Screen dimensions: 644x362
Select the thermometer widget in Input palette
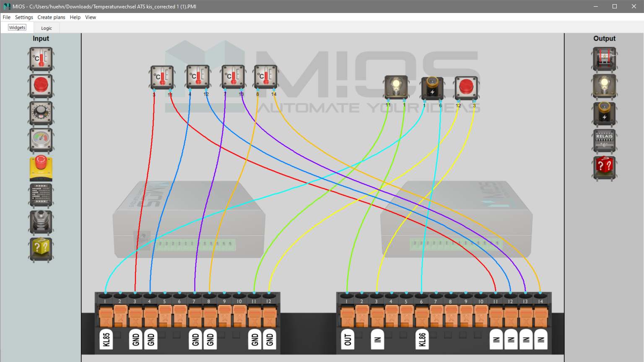click(41, 59)
